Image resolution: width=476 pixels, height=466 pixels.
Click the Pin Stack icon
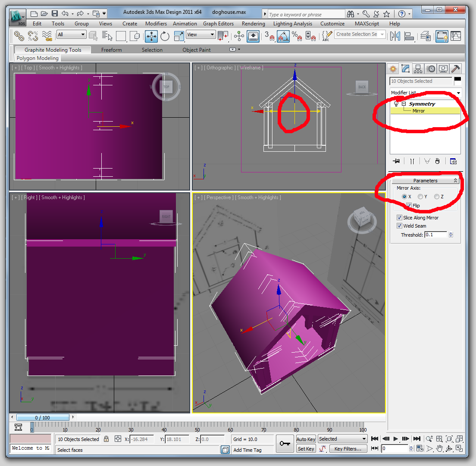(x=397, y=161)
